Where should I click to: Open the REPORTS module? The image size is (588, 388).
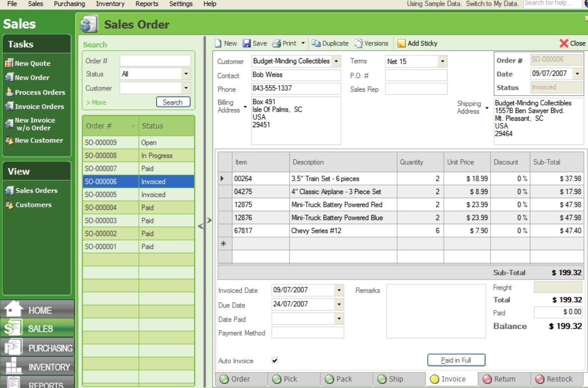coord(37,383)
